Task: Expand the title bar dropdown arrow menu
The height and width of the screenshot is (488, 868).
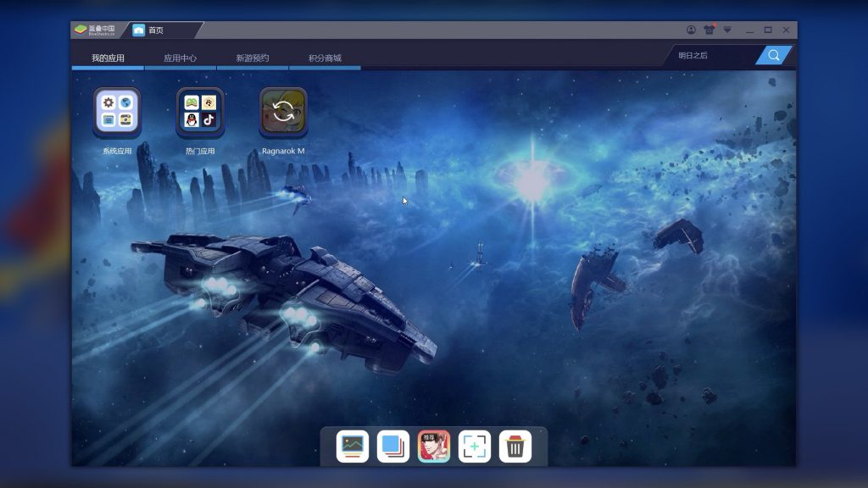Action: click(727, 30)
